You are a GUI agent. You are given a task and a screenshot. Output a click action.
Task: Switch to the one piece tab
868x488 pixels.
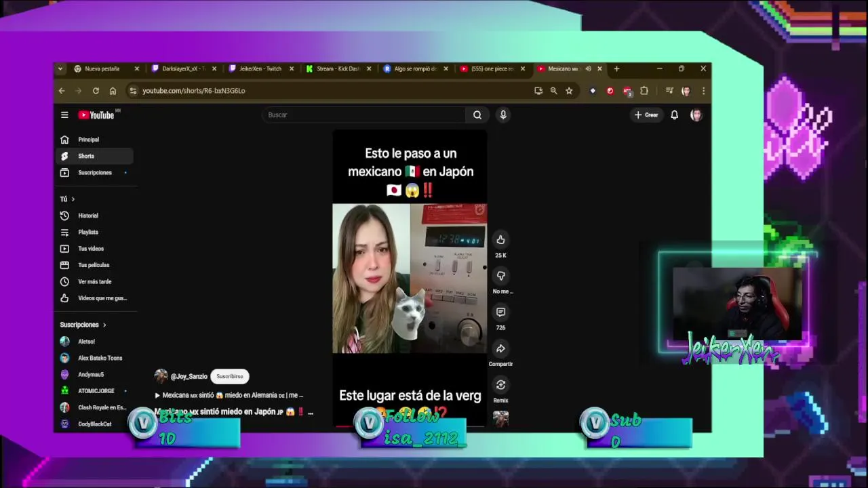(x=491, y=68)
